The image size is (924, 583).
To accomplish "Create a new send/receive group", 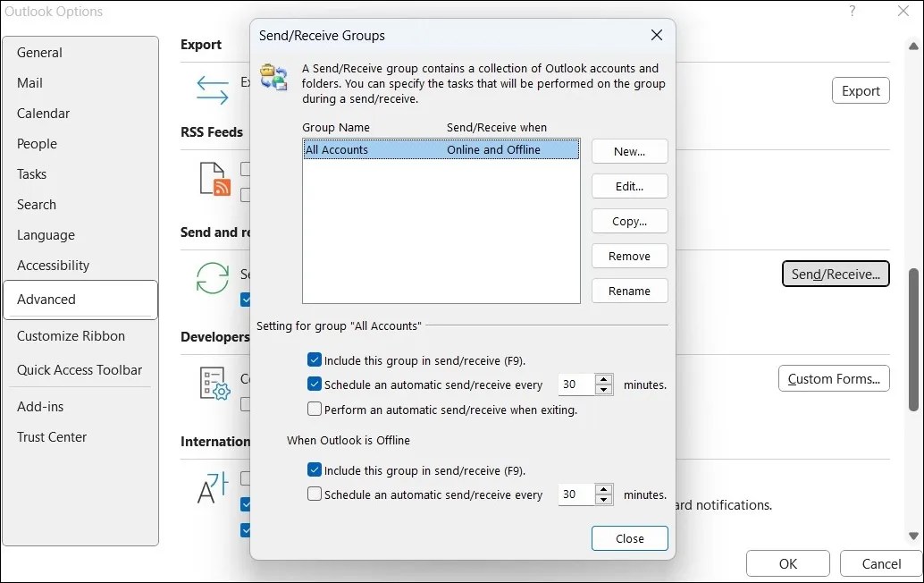I will pyautogui.click(x=629, y=151).
